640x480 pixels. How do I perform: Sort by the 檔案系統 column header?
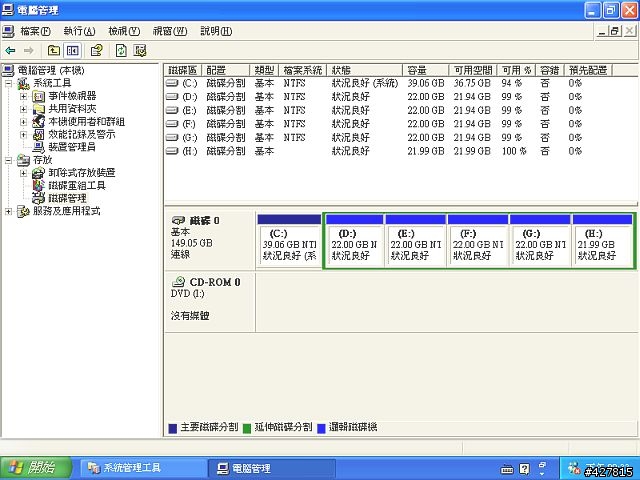(302, 70)
